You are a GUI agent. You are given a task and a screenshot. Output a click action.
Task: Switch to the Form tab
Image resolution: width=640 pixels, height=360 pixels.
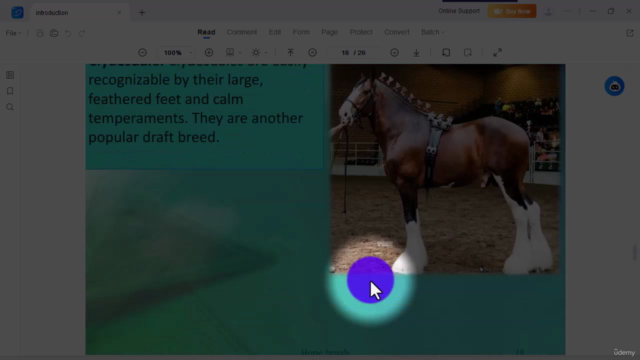click(x=301, y=32)
